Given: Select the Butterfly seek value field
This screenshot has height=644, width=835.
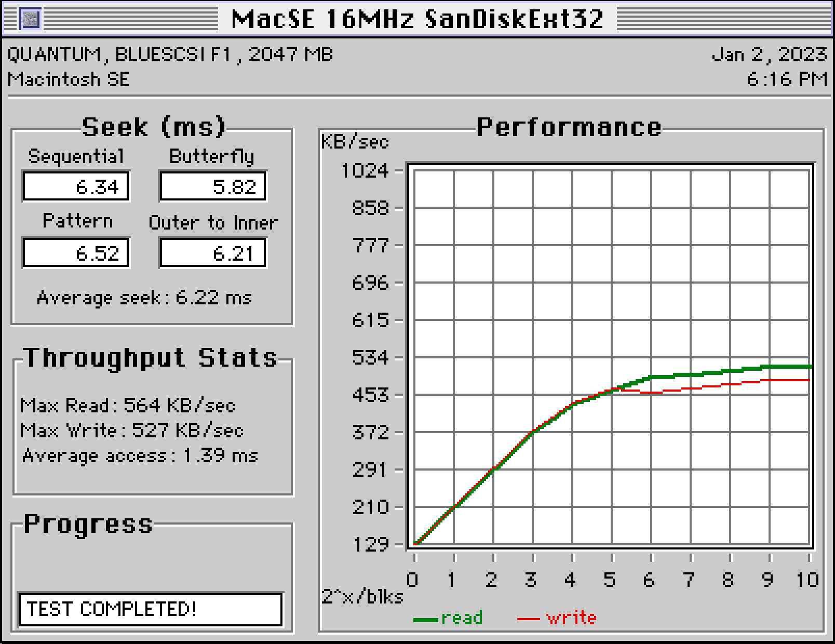Looking at the screenshot, I should click(213, 186).
